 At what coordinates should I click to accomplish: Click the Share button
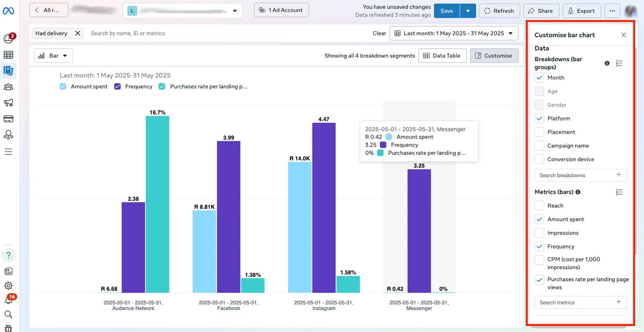[541, 11]
